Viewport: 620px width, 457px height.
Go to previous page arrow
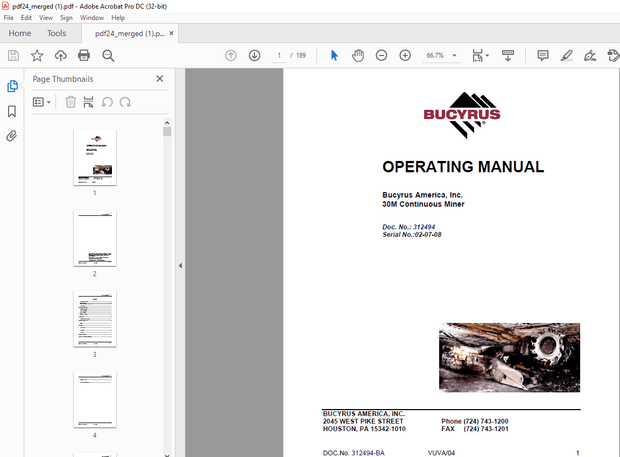coord(231,55)
